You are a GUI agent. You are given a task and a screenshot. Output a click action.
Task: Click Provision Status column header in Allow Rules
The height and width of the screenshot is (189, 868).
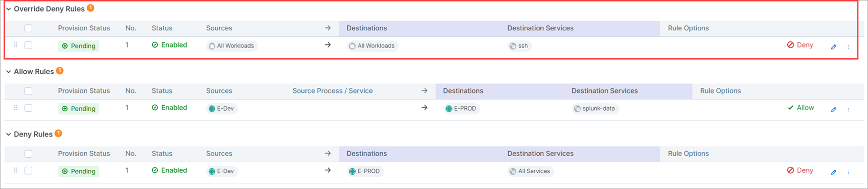point(84,91)
